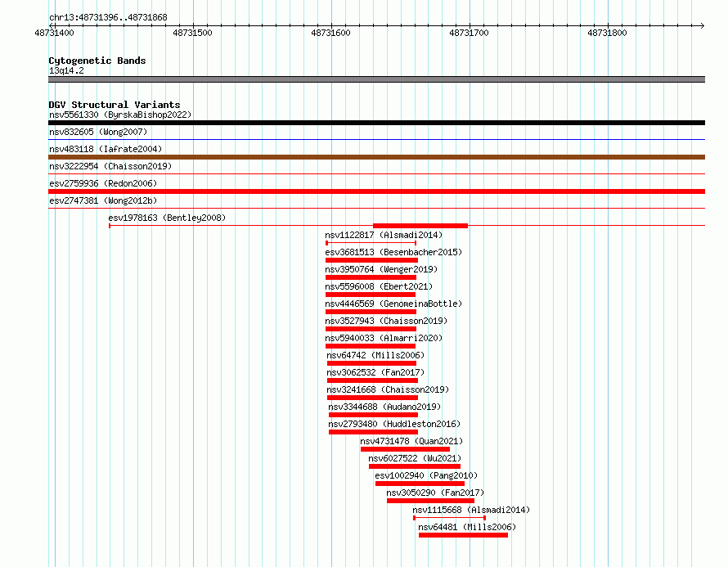Open nsv483118 (Iafrate2004) variant label
728x567 pixels.
pyautogui.click(x=106, y=149)
